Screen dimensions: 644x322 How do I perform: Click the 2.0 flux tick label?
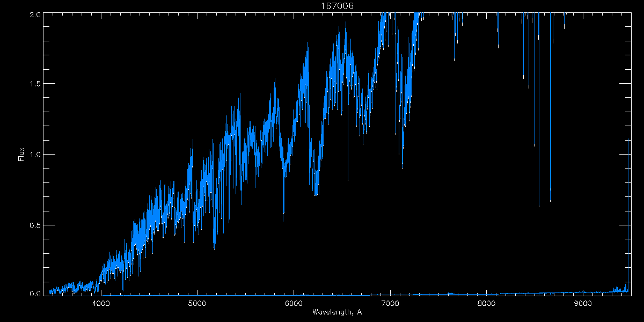(35, 15)
